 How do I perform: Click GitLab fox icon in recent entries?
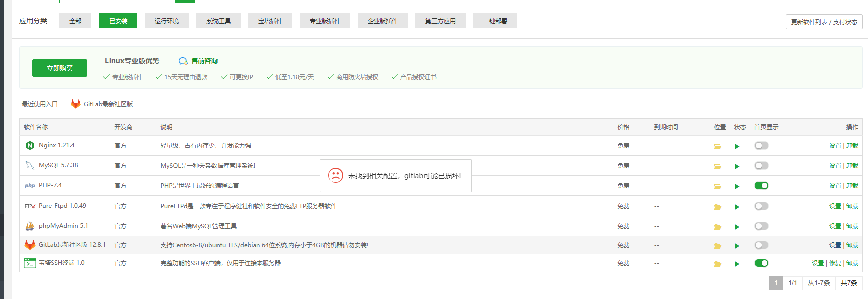click(76, 104)
